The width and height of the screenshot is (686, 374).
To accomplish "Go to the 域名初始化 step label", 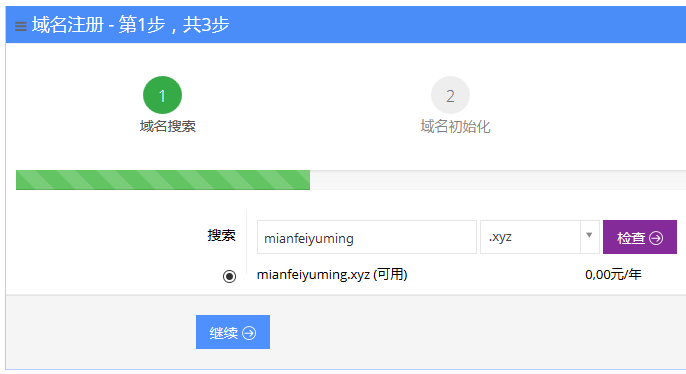I will (x=455, y=126).
